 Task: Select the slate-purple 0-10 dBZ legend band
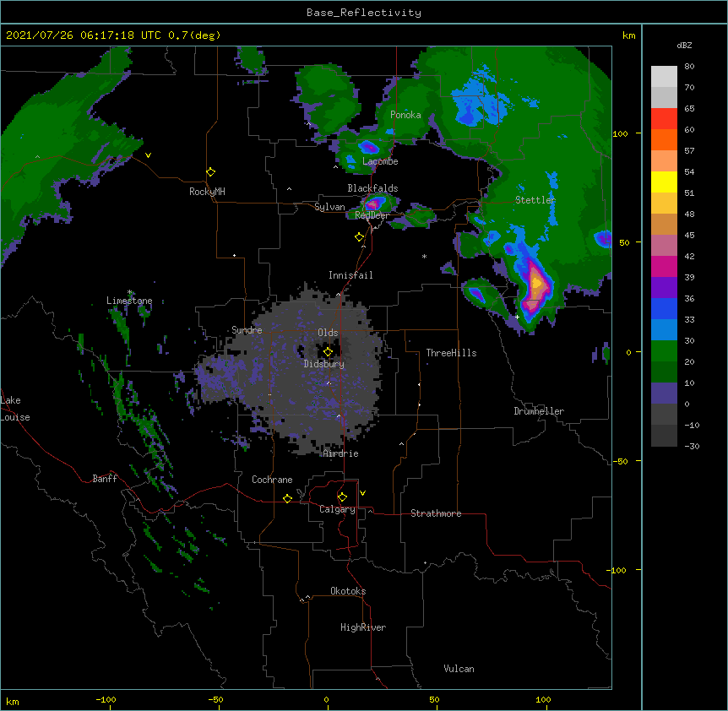(664, 393)
